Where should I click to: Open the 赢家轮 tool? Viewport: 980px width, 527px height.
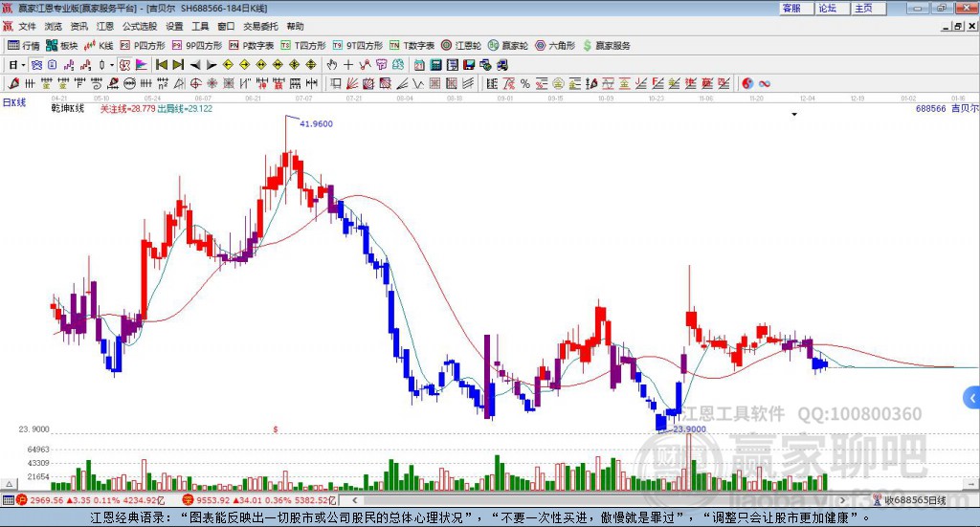click(x=508, y=46)
